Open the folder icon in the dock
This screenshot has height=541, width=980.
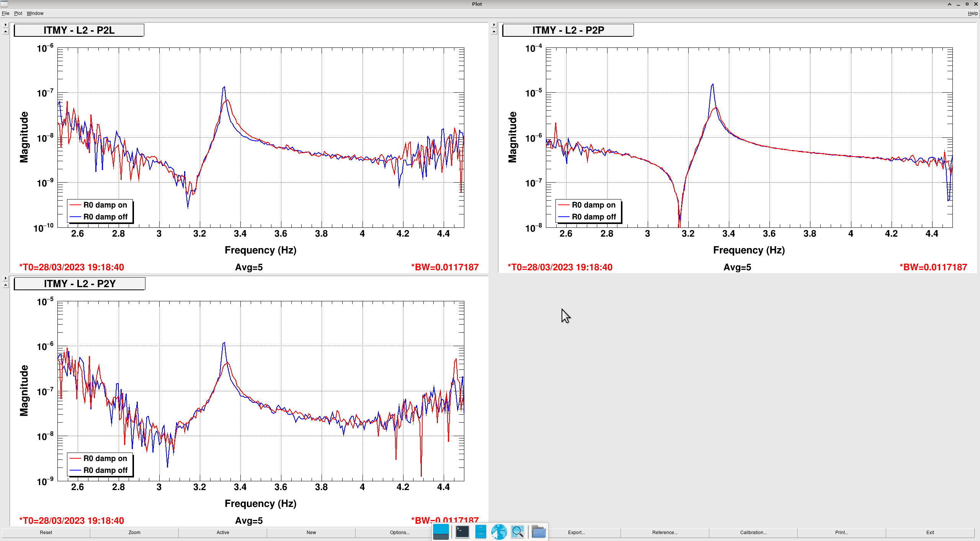click(x=539, y=532)
